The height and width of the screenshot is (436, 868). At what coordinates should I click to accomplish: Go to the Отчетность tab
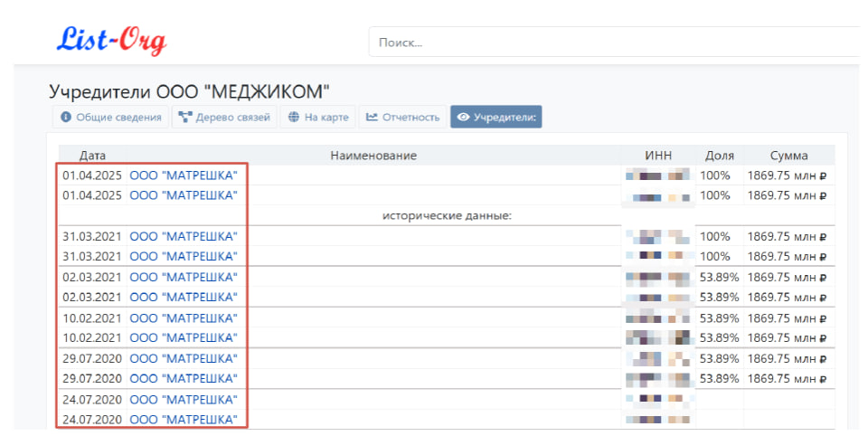pyautogui.click(x=402, y=118)
